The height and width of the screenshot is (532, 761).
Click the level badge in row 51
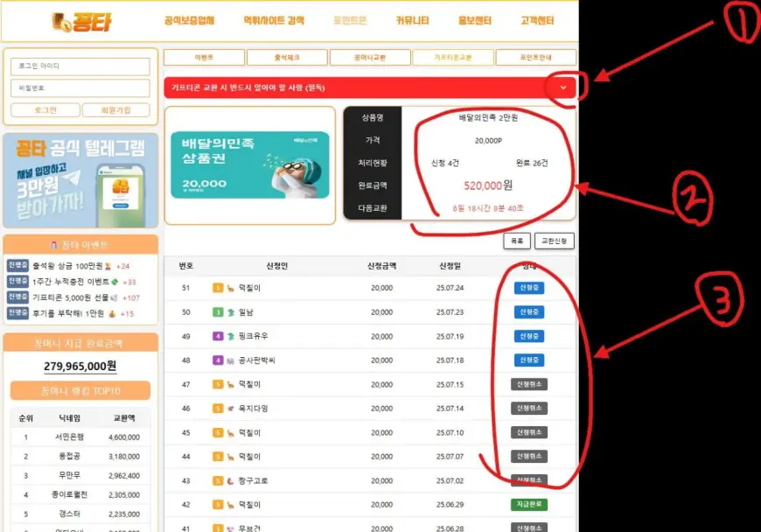[218, 288]
